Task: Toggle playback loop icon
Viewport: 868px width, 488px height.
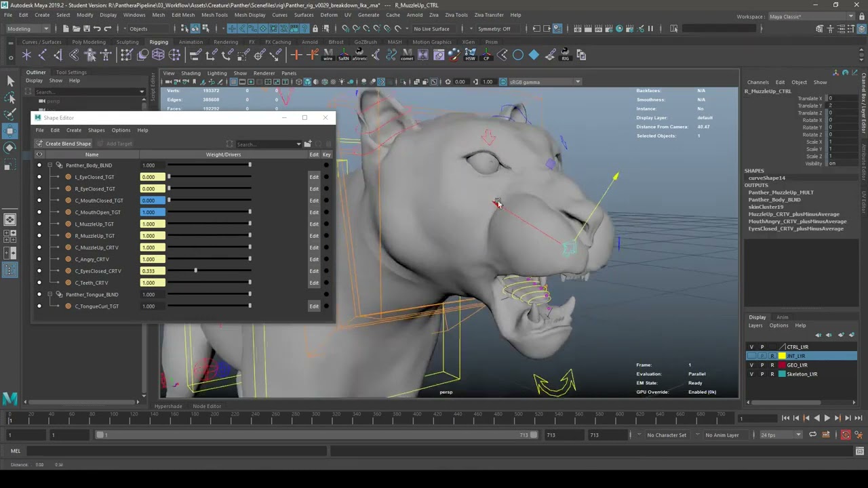Action: [x=812, y=434]
